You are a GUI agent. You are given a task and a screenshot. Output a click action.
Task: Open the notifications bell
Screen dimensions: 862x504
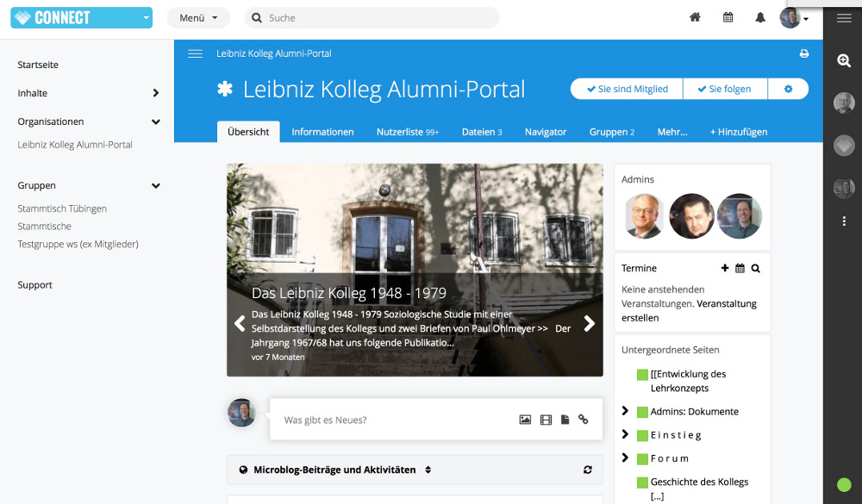point(760,17)
